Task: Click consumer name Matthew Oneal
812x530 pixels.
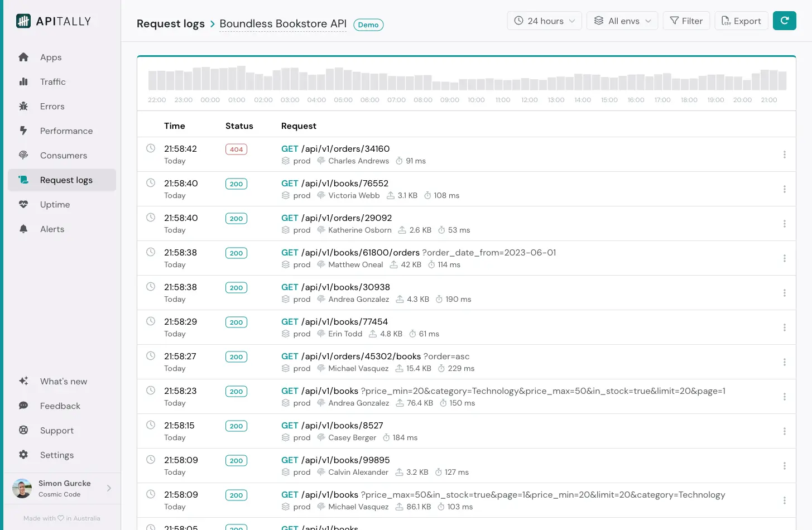Action: pyautogui.click(x=355, y=265)
